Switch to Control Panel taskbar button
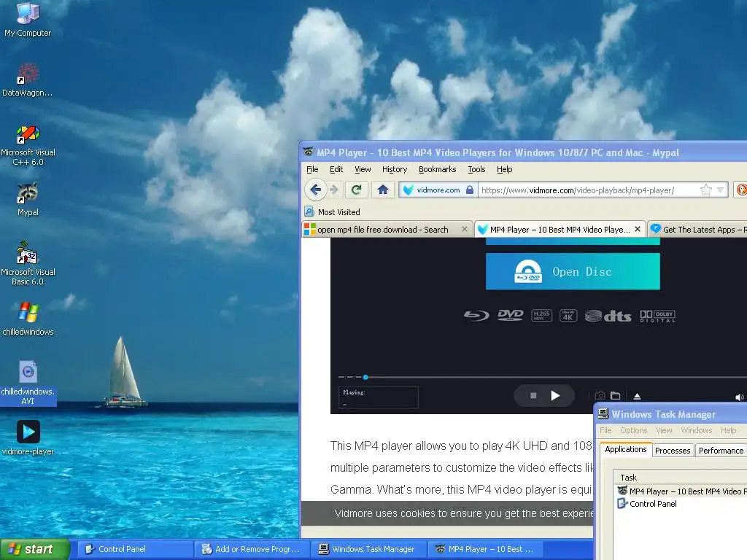747x560 pixels. (134, 549)
